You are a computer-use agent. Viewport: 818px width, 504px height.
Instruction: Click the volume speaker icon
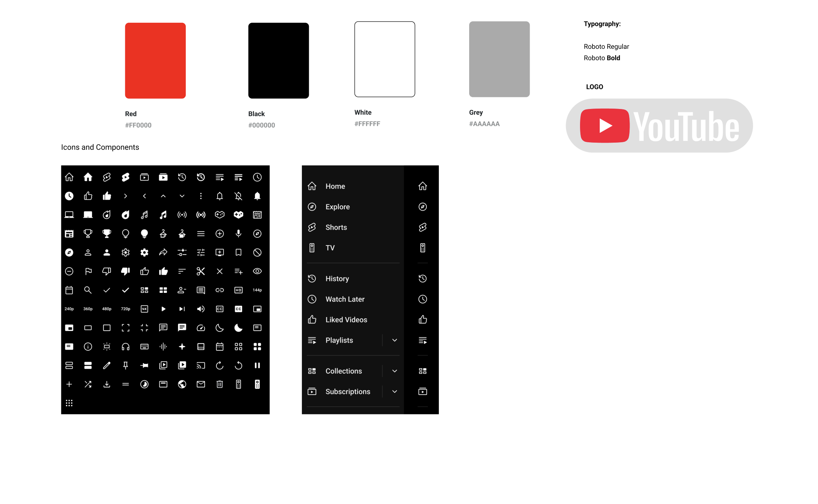201,309
